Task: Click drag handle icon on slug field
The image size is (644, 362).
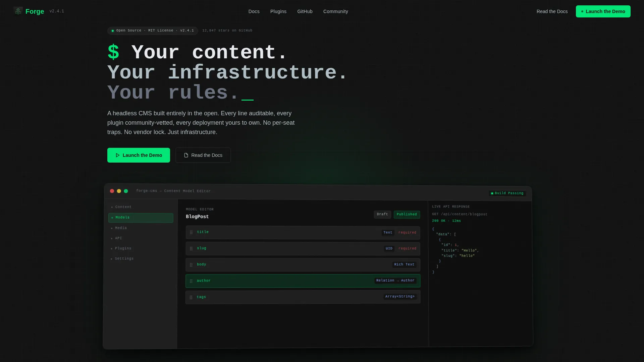Action: [x=191, y=249]
